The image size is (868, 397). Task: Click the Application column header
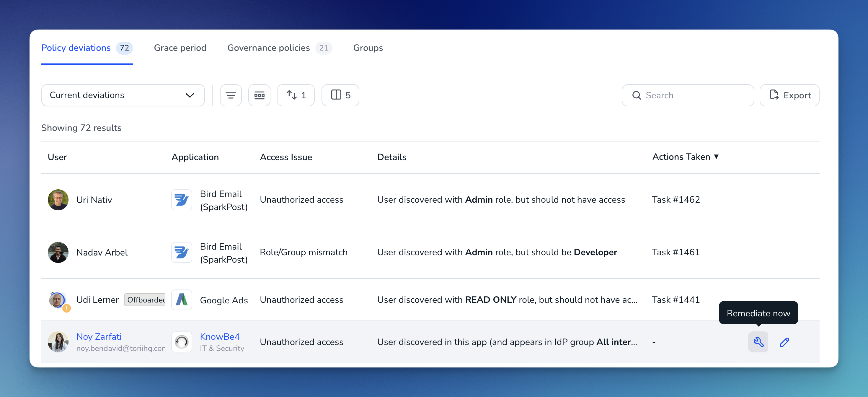click(x=195, y=157)
